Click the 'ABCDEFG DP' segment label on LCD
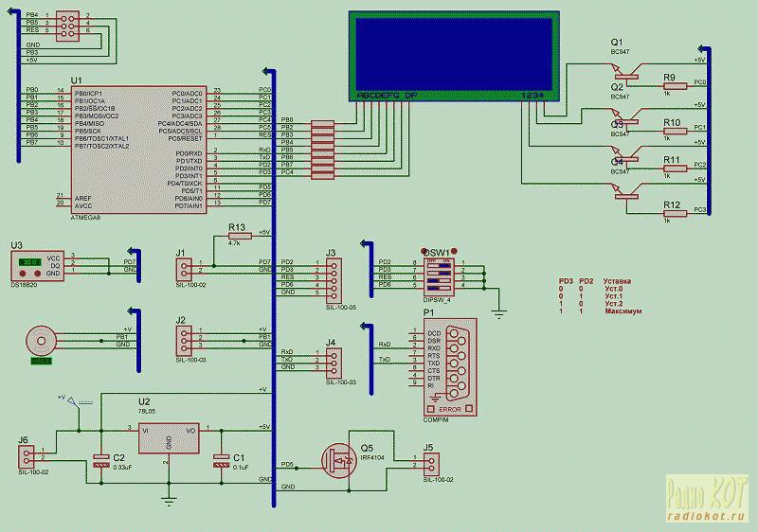This screenshot has height=532, width=758. pos(387,96)
